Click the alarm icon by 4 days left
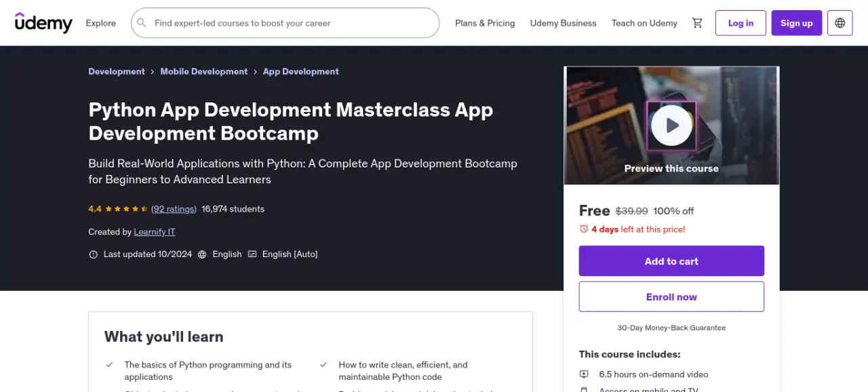Image resolution: width=868 pixels, height=392 pixels. [x=584, y=229]
